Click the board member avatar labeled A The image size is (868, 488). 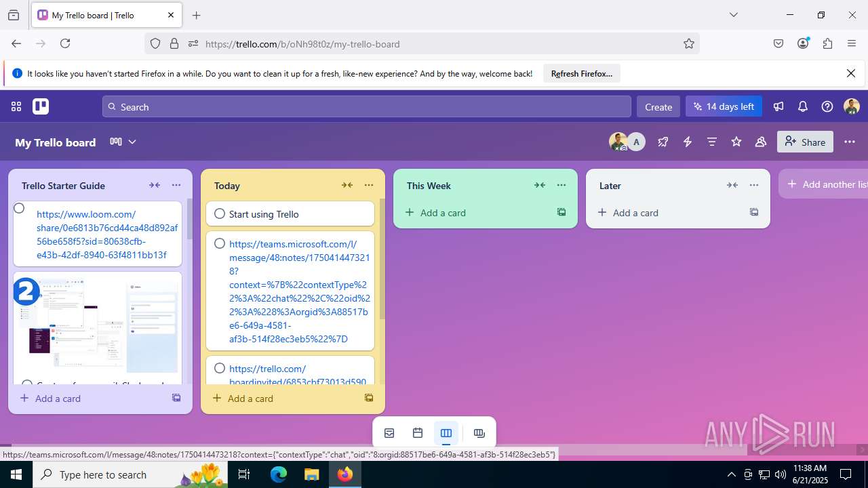[x=636, y=142]
